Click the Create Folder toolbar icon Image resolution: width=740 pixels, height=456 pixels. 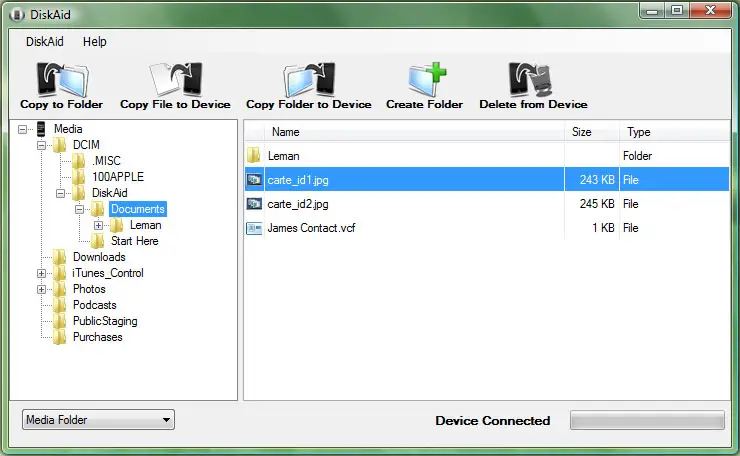coord(427,79)
